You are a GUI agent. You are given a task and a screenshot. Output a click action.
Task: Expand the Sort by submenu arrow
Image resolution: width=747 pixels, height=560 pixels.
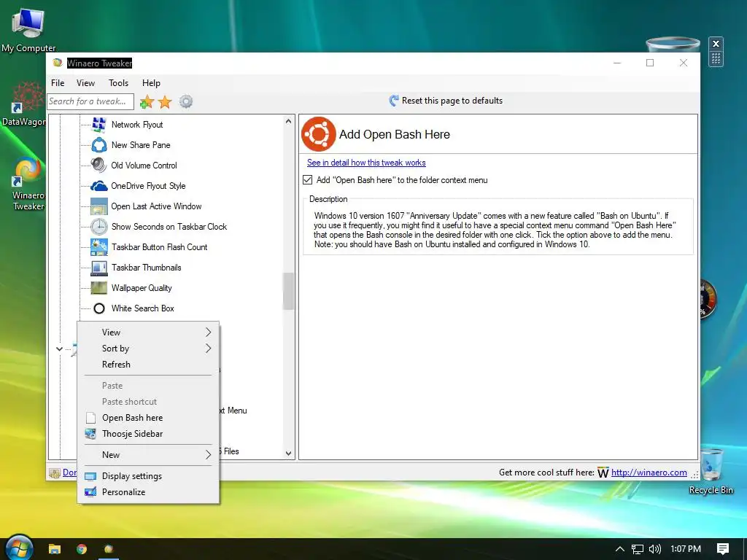coord(208,349)
